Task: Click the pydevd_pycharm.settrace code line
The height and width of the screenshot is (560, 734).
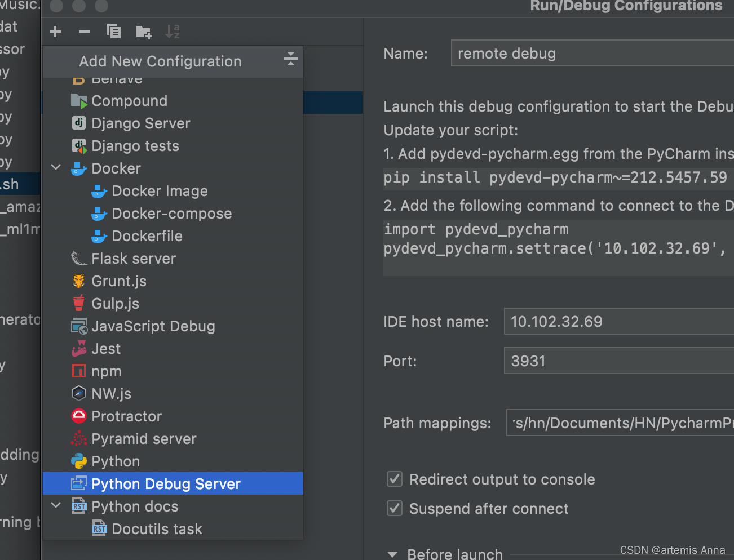Action: pyautogui.click(x=555, y=248)
